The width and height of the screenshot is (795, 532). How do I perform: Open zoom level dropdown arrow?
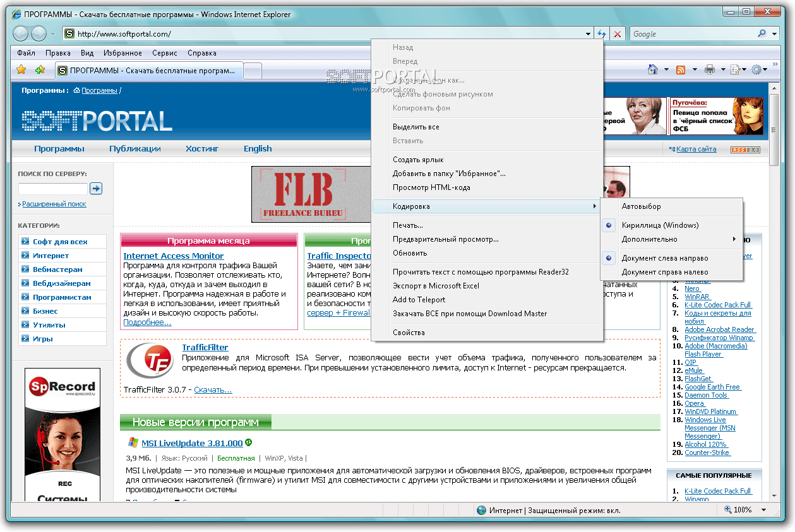(763, 510)
